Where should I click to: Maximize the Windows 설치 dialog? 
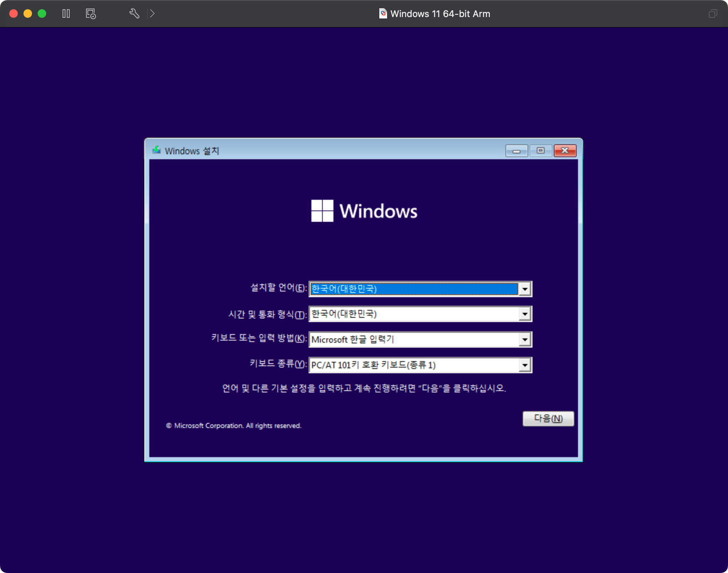(x=540, y=151)
